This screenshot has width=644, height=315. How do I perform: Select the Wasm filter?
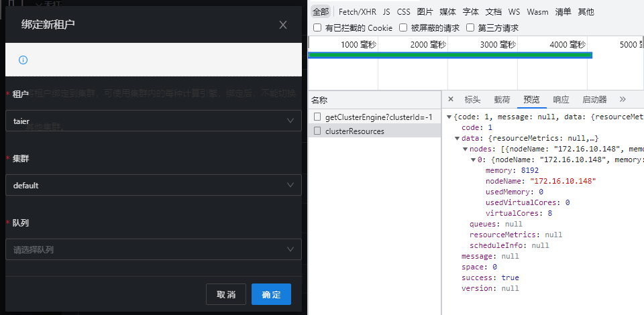pyautogui.click(x=537, y=12)
